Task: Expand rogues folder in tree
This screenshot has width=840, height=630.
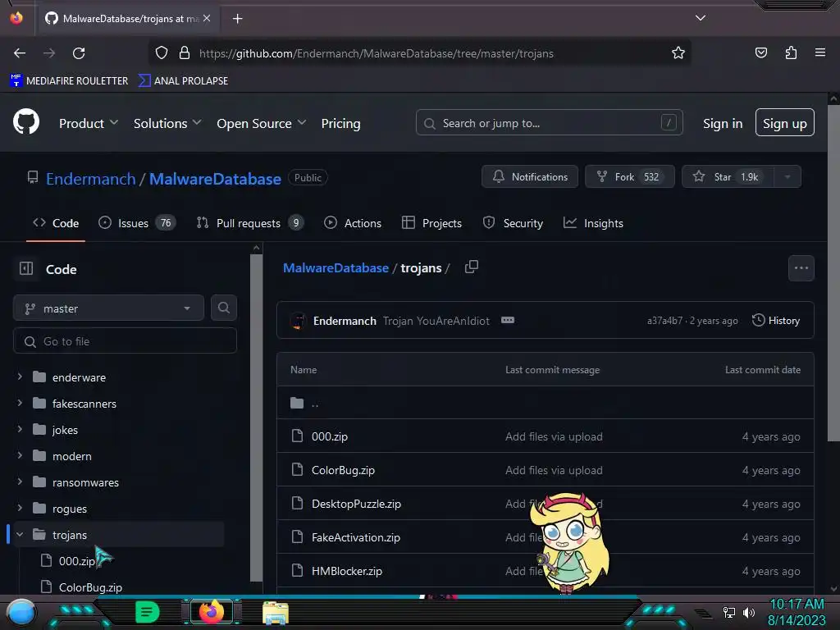Action: [x=20, y=508]
